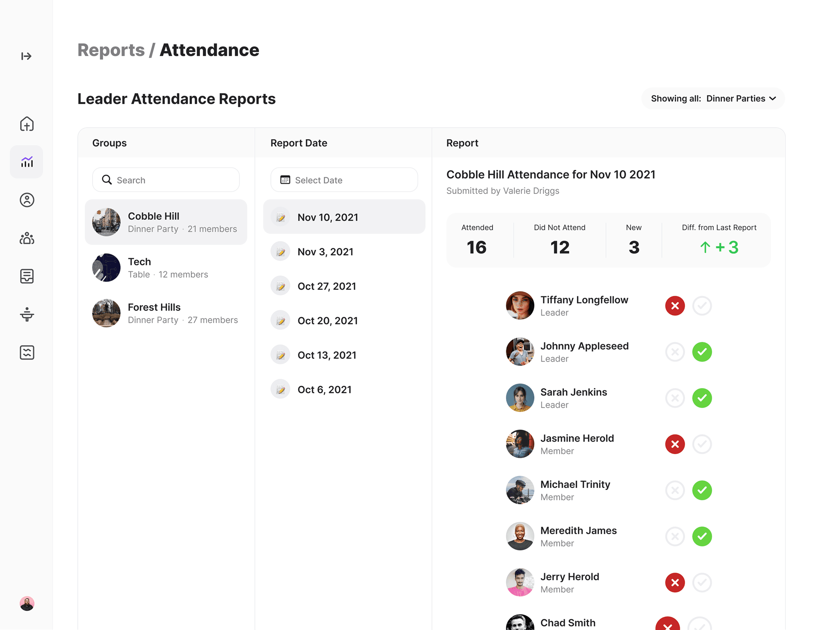Mark Meredith James as not attended
The width and height of the screenshot is (840, 630).
click(x=675, y=536)
